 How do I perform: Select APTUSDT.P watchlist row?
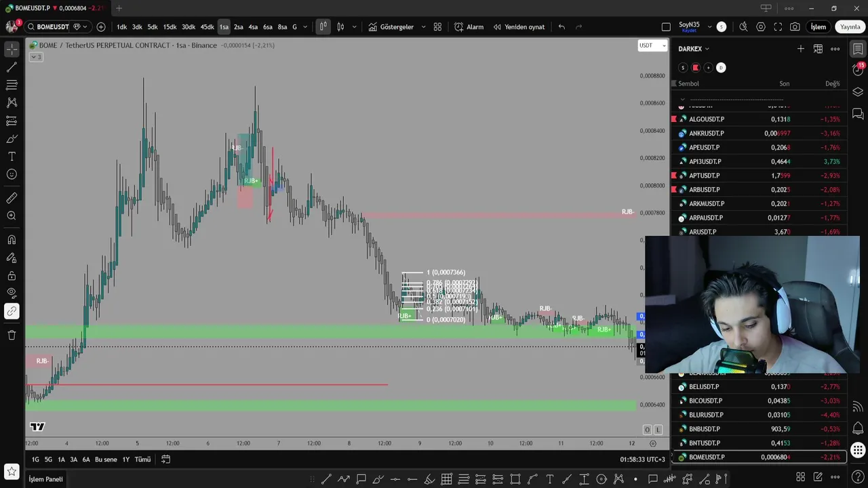pyautogui.click(x=759, y=176)
